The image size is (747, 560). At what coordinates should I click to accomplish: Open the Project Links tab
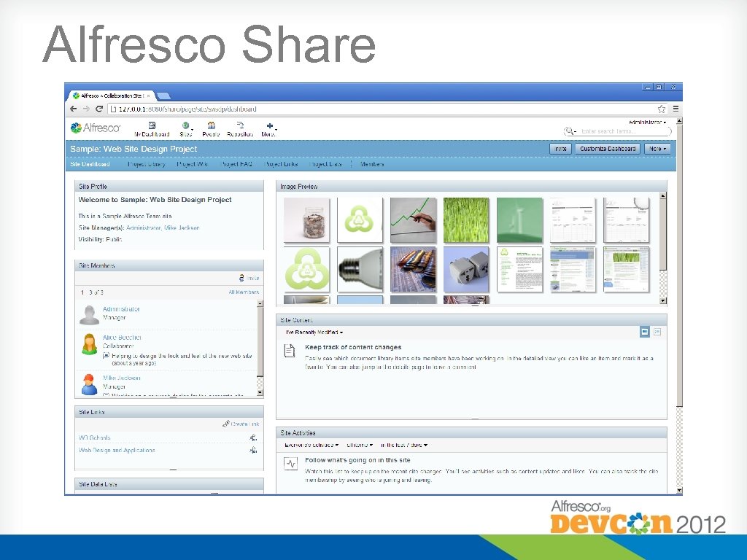[281, 164]
